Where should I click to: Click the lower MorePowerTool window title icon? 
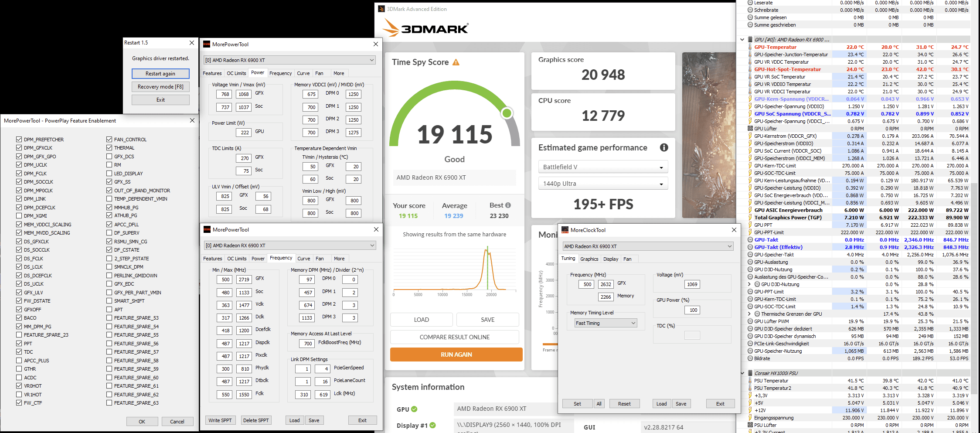207,229
